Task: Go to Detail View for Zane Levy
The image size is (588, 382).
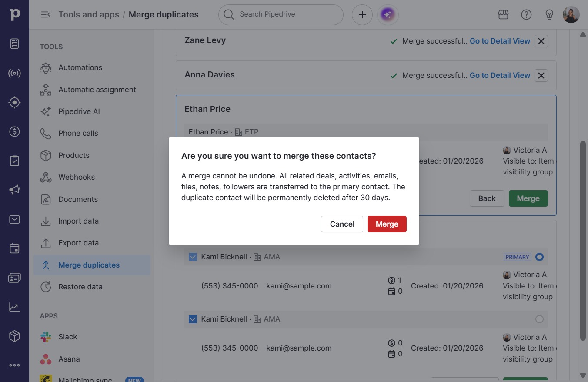Action: pyautogui.click(x=500, y=41)
